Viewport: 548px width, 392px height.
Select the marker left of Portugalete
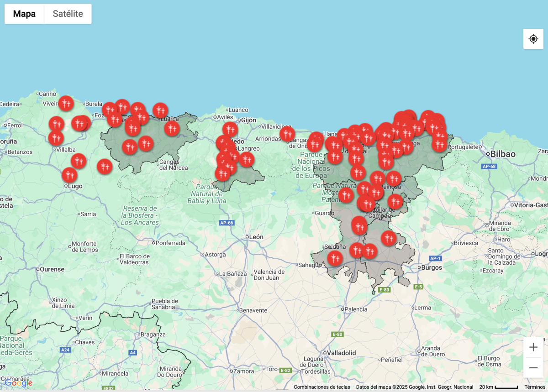(x=439, y=145)
